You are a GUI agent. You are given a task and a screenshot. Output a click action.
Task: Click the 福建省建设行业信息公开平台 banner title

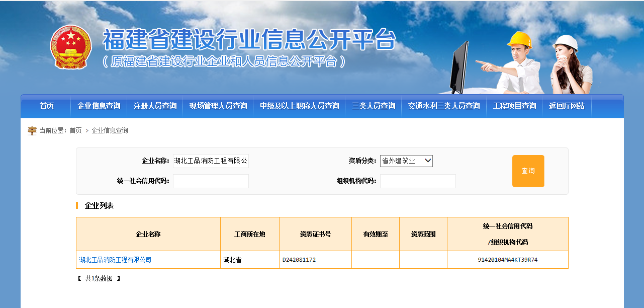[249, 40]
